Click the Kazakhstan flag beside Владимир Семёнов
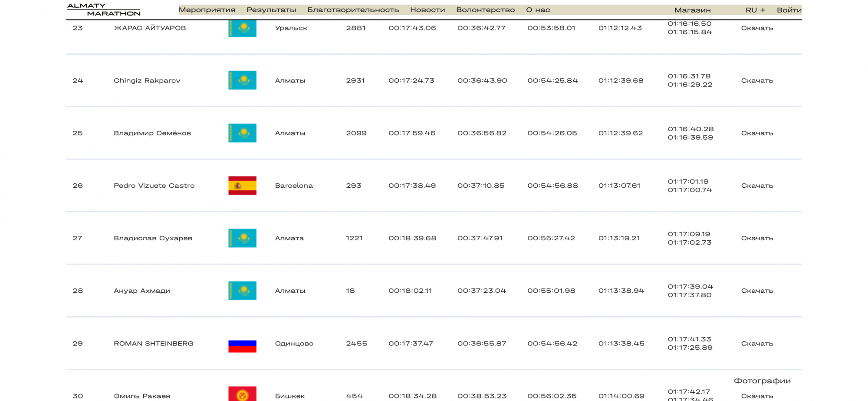The height and width of the screenshot is (401, 868). pos(242,133)
